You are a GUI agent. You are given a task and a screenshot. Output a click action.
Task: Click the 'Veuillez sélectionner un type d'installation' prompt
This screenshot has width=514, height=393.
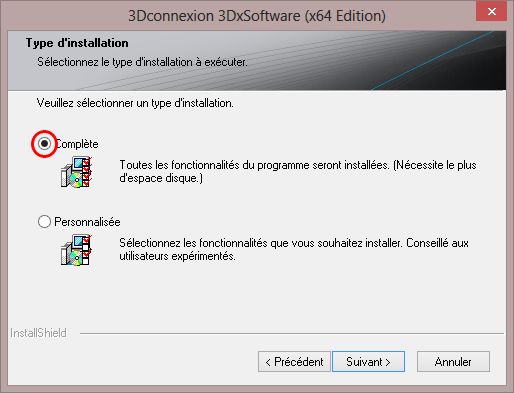click(135, 103)
